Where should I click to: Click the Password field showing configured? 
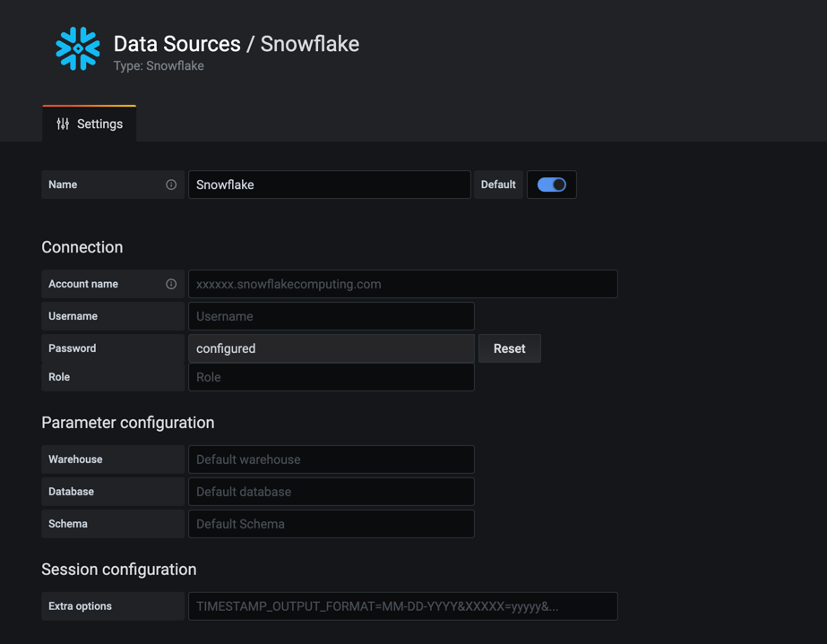332,348
